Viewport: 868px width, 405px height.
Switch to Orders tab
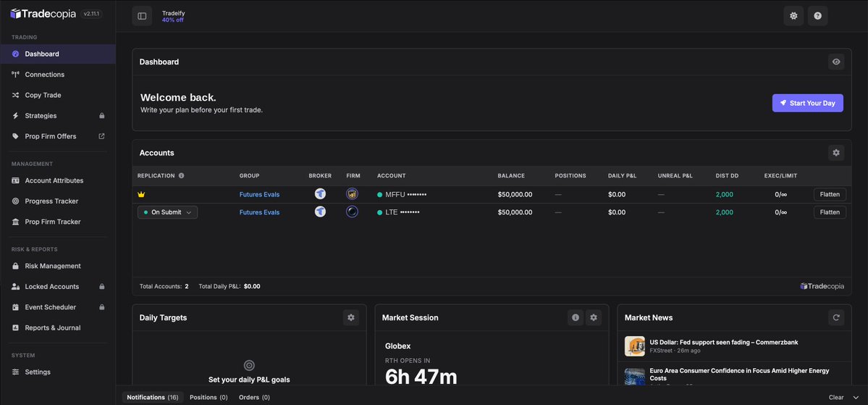[x=254, y=397]
